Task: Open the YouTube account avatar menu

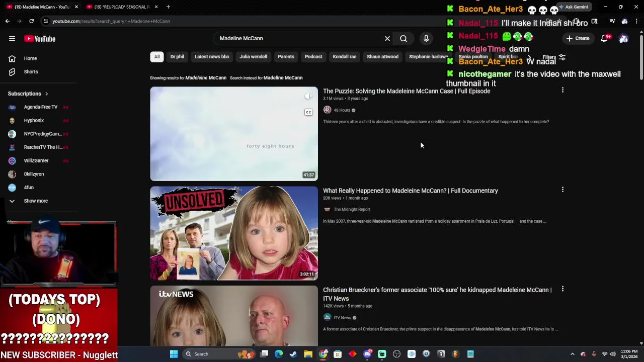Action: [x=623, y=39]
